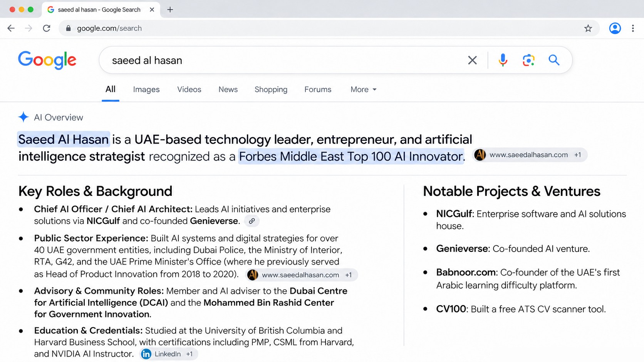Viewport: 644px width, 362px height.
Task: Reload the current page
Action: 47,28
